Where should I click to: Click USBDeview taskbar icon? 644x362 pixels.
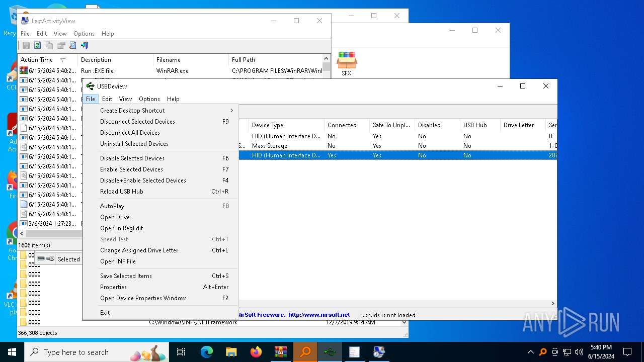coord(330,352)
